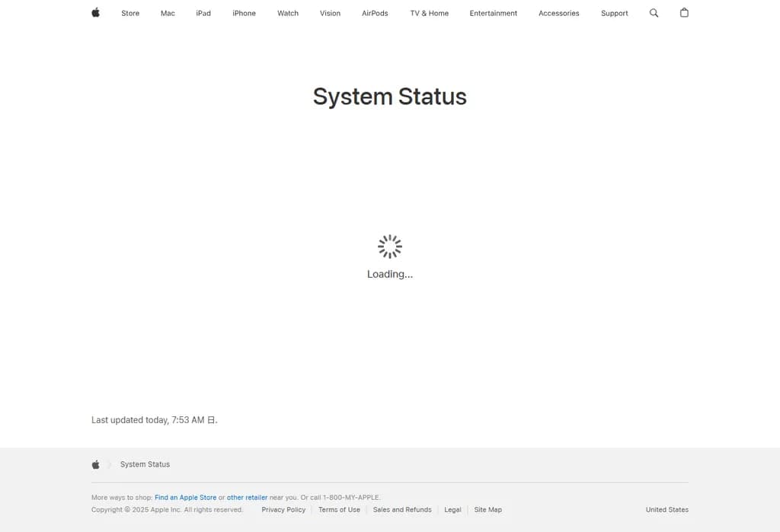Open the Privacy Policy page
The image size is (780, 532).
point(283,509)
